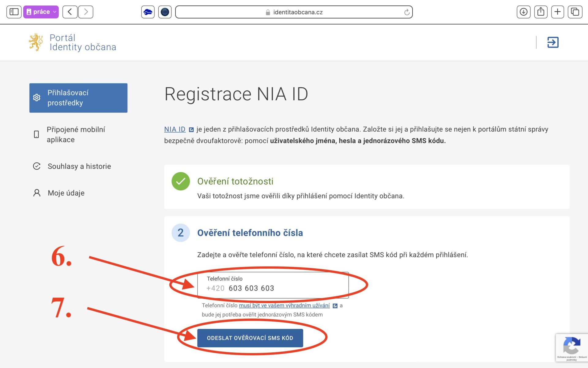Reload the page

407,12
